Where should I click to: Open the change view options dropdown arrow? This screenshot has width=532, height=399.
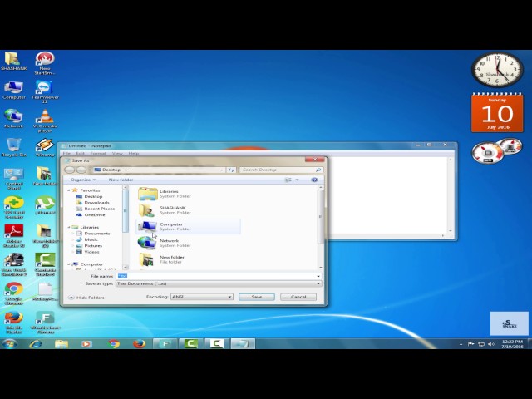click(x=298, y=180)
